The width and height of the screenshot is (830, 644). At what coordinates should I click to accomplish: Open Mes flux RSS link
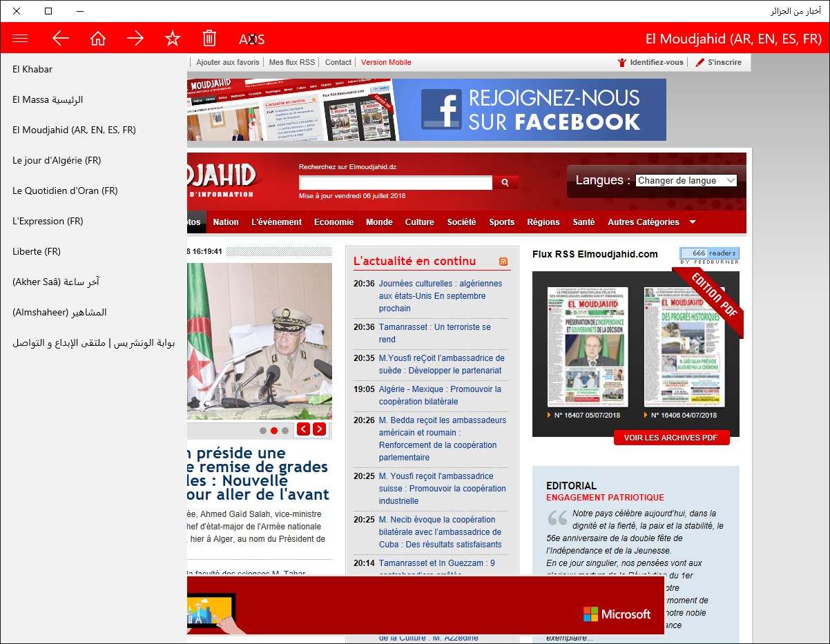click(x=292, y=62)
